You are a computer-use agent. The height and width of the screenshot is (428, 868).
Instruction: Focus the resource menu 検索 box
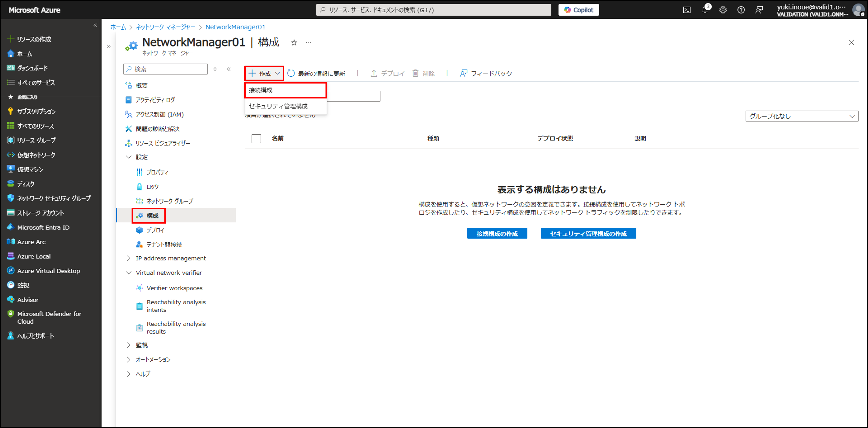165,69
